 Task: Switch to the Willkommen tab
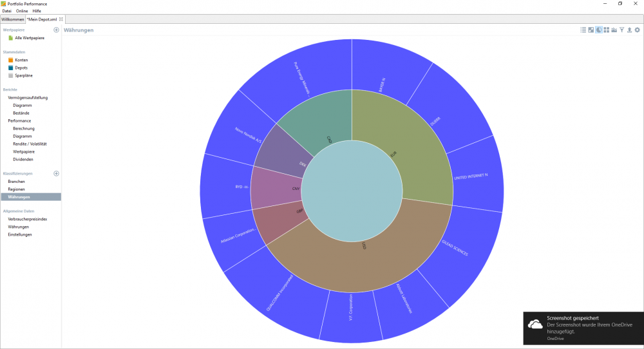(13, 19)
